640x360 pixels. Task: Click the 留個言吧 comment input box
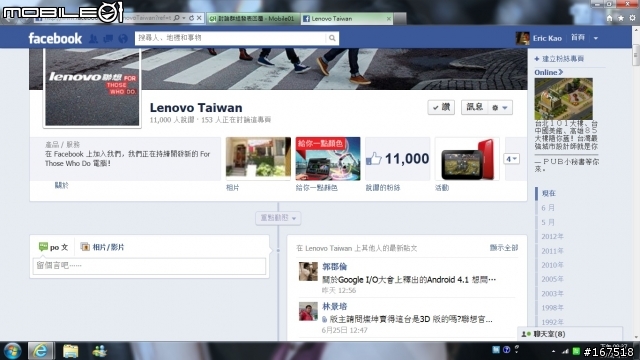(x=149, y=266)
